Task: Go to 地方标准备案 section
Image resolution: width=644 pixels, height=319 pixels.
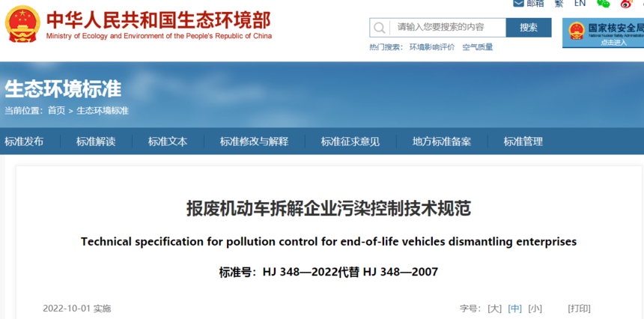Action: coord(442,142)
